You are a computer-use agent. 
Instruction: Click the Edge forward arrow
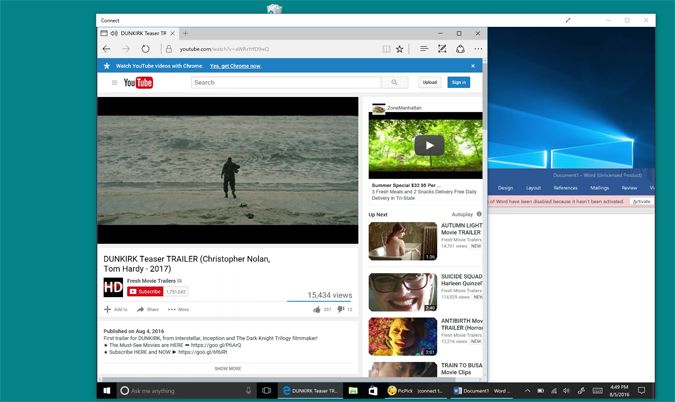pyautogui.click(x=126, y=49)
